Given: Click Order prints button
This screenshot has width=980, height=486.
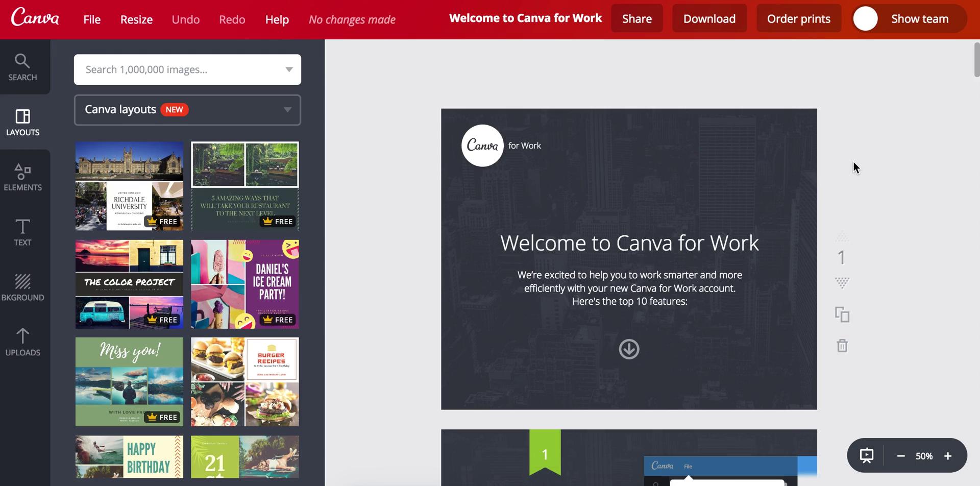Looking at the screenshot, I should click(x=799, y=18).
